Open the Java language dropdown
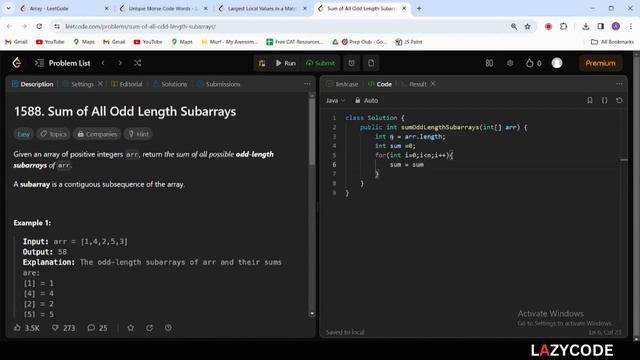 tap(336, 100)
